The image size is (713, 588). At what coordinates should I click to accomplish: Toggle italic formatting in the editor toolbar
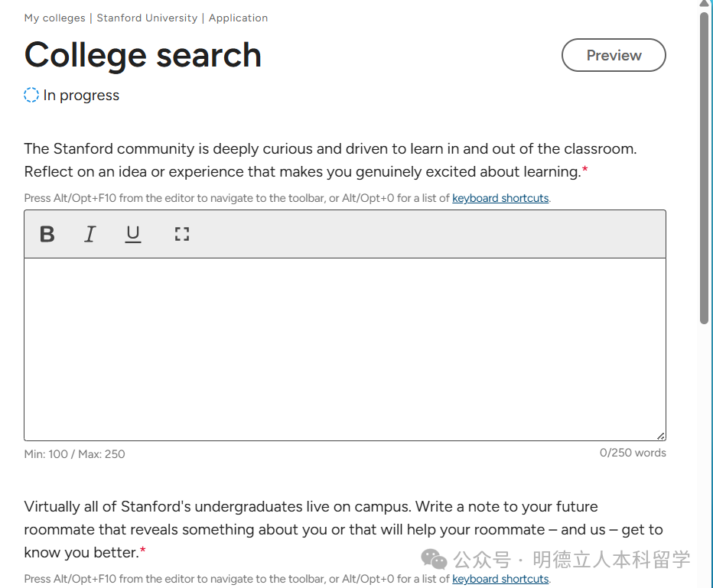point(90,234)
